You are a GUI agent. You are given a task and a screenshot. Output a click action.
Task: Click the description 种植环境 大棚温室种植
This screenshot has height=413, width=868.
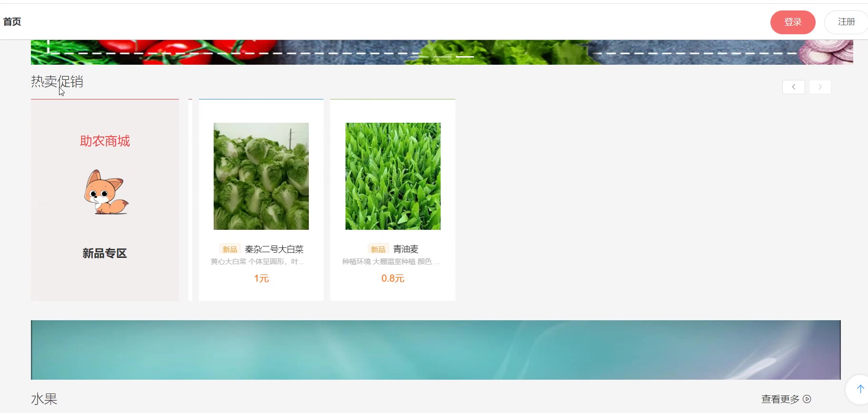391,262
